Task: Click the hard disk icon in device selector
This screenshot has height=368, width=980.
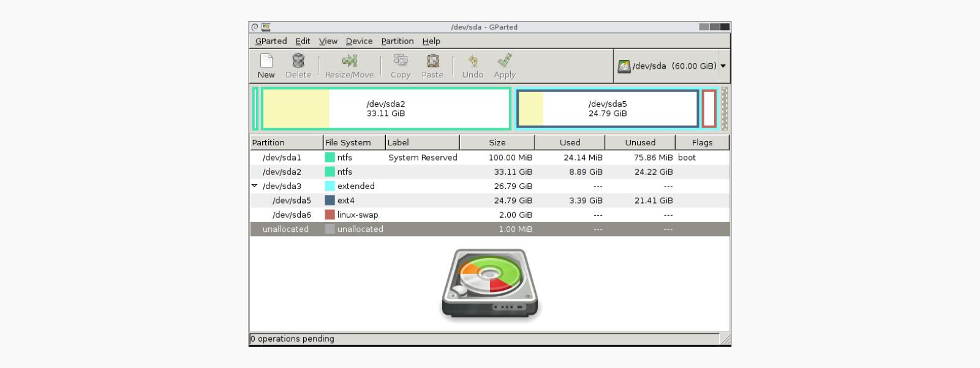Action: tap(624, 66)
